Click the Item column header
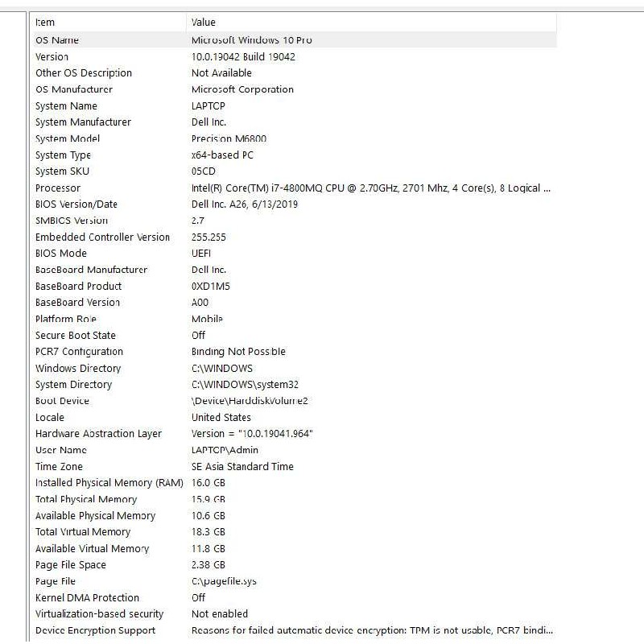The width and height of the screenshot is (644, 644). (x=109, y=23)
